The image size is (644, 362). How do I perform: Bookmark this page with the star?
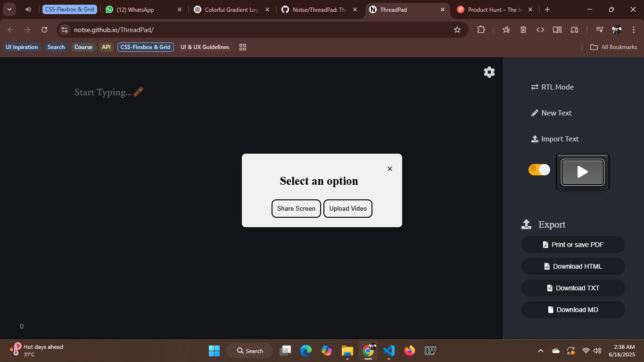click(x=457, y=30)
